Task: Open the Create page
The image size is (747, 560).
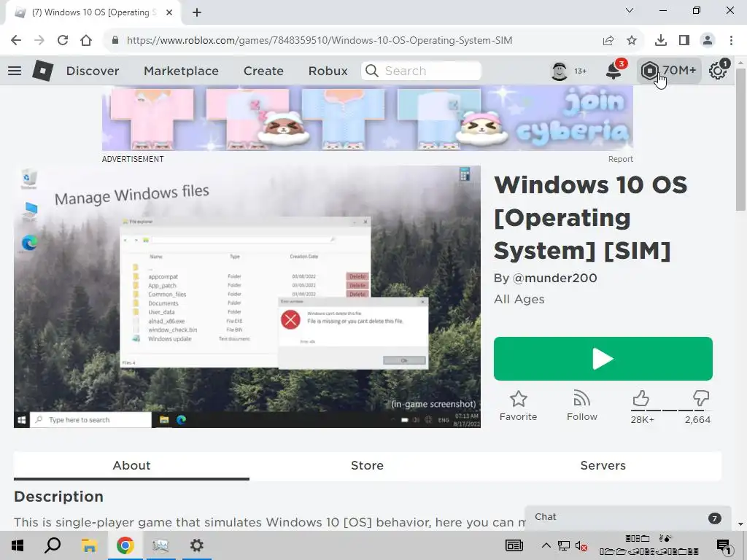Action: click(263, 71)
